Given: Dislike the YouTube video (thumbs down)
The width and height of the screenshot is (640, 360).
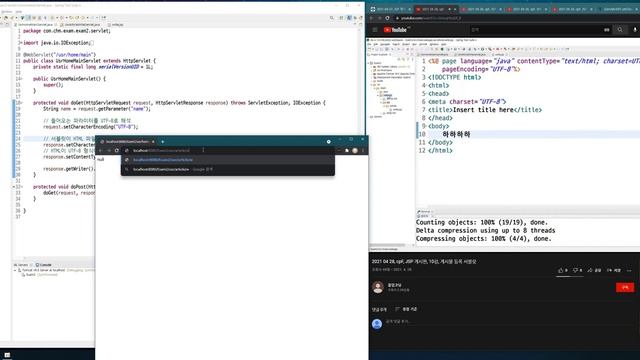Looking at the screenshot, I should (577, 270).
